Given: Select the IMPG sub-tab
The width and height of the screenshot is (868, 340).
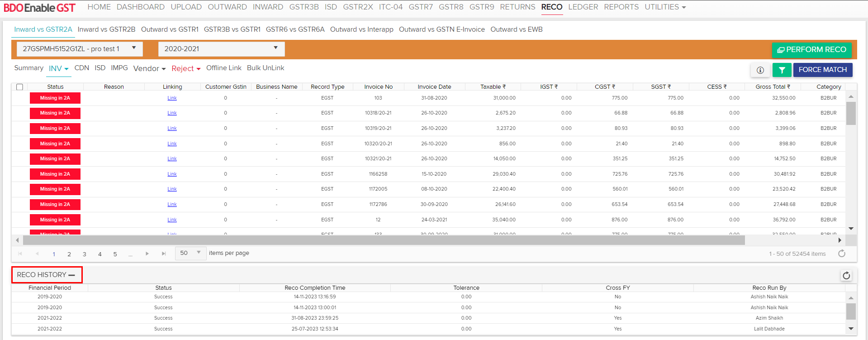Looking at the screenshot, I should click(x=119, y=68).
